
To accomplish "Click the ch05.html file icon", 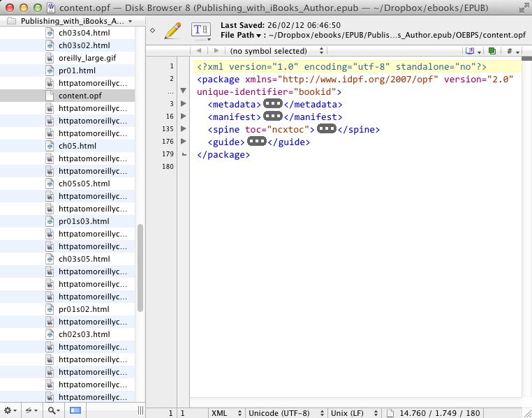I will (50, 146).
